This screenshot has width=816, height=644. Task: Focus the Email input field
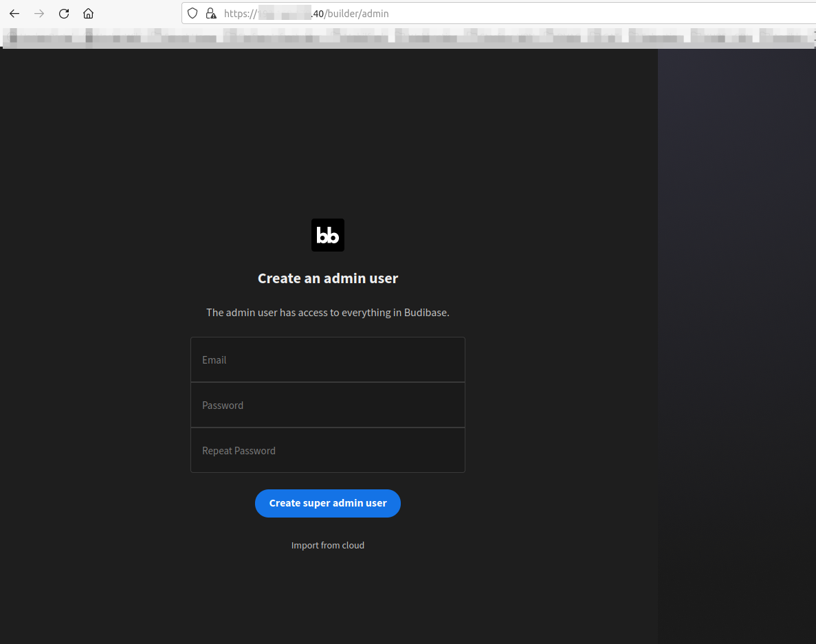tap(328, 359)
